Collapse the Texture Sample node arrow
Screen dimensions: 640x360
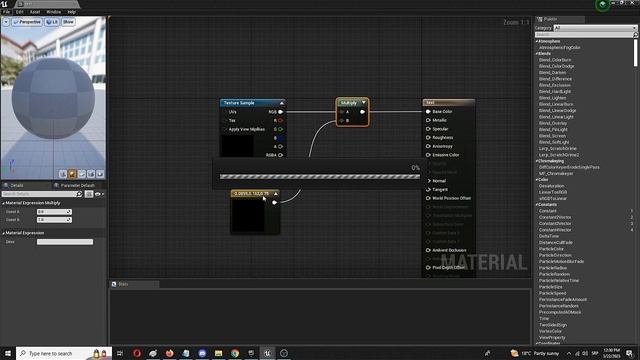(281, 103)
